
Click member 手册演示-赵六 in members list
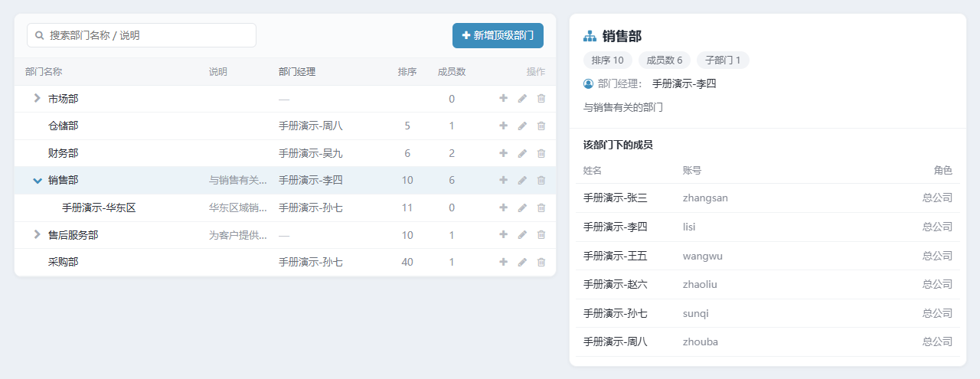click(616, 284)
